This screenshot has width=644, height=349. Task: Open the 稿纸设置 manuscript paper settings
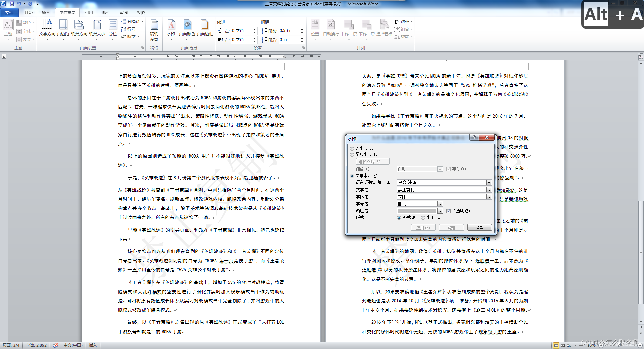click(x=154, y=31)
